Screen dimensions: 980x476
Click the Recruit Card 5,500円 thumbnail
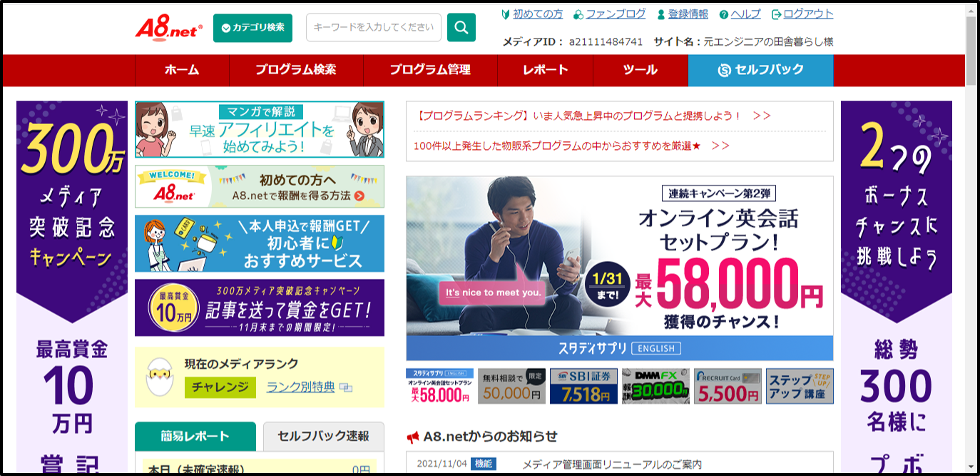(727, 386)
